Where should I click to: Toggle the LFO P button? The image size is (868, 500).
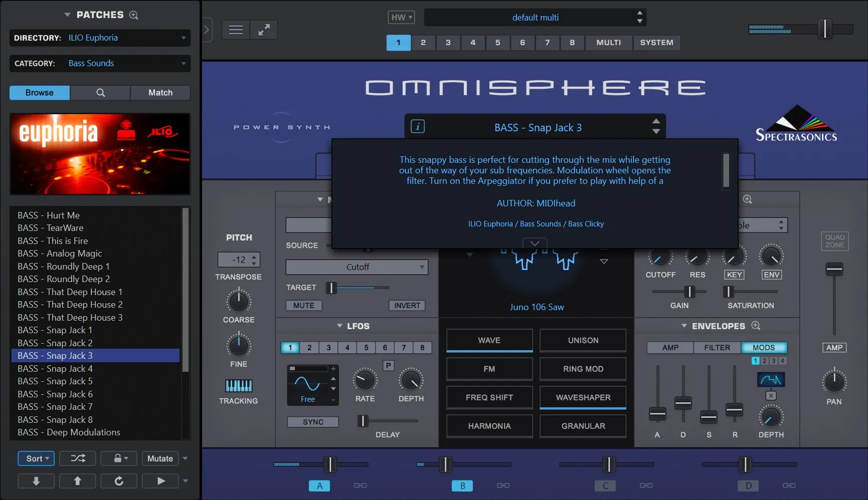click(388, 366)
